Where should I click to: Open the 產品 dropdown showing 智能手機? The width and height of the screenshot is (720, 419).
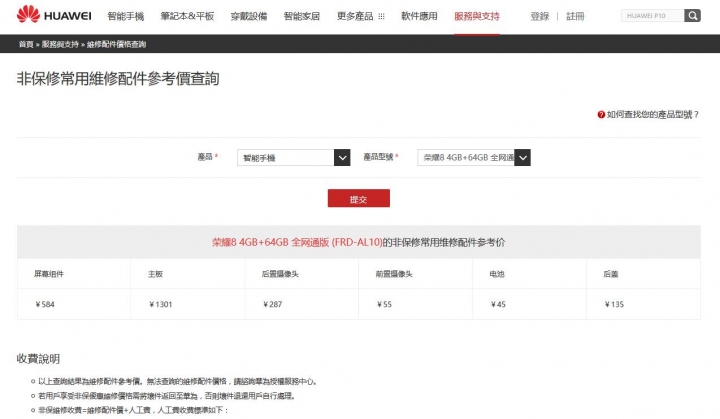click(x=293, y=158)
